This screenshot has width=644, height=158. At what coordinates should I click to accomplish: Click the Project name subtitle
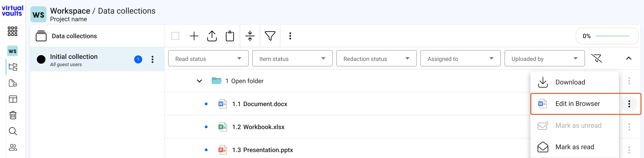coord(69,19)
